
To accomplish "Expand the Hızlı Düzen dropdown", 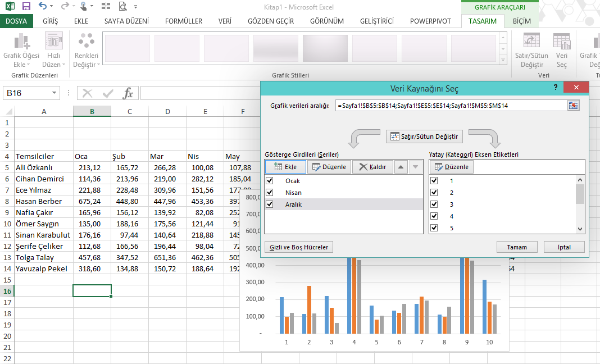I will coord(54,51).
